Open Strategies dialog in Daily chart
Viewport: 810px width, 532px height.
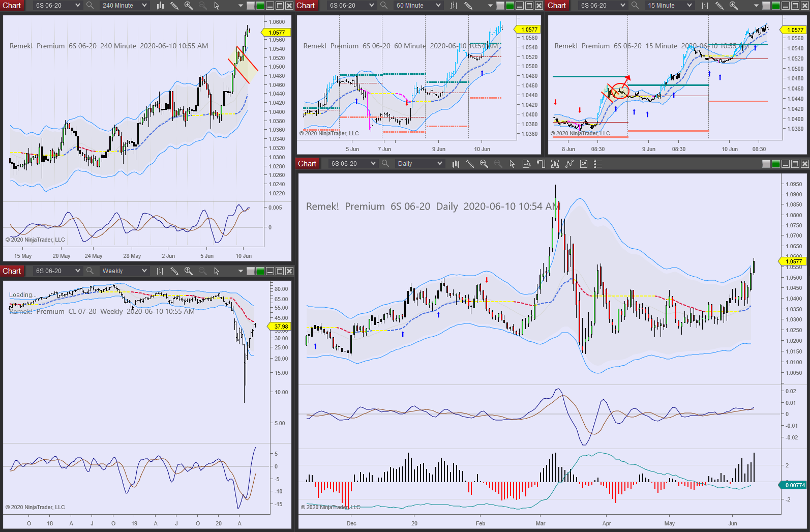tap(584, 164)
